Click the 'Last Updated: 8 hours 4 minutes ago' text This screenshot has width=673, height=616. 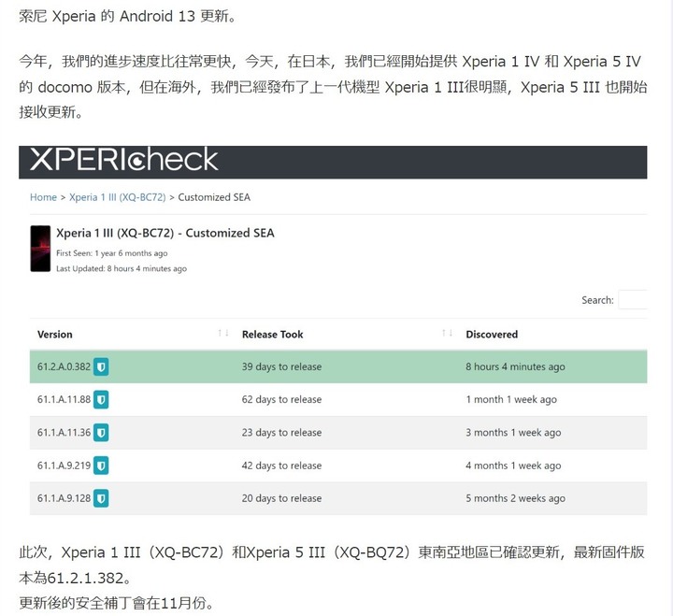coord(122,268)
